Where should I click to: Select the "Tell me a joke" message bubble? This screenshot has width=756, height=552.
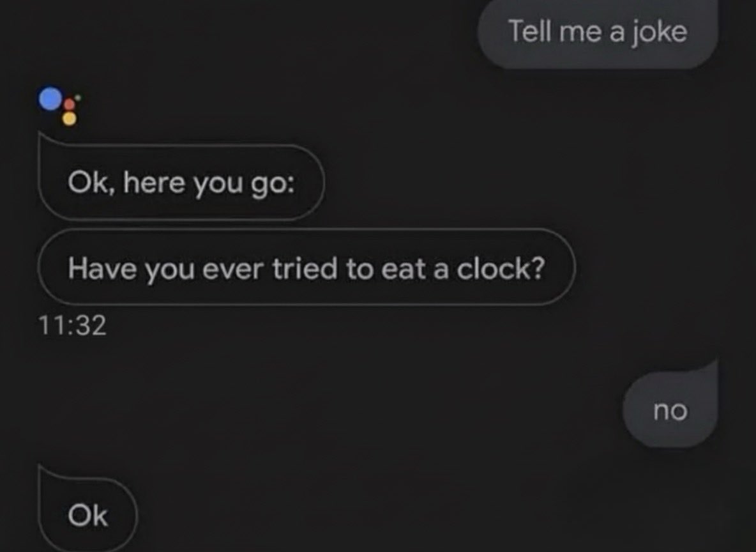(x=597, y=32)
